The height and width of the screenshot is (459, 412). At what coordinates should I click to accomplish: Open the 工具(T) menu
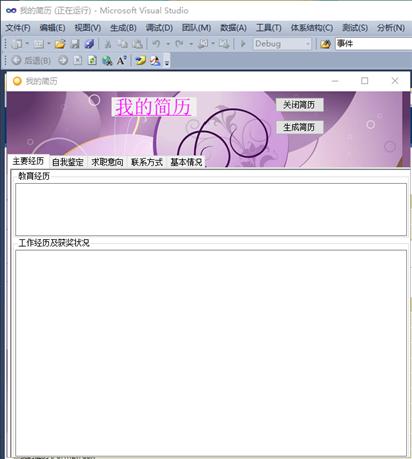(268, 28)
